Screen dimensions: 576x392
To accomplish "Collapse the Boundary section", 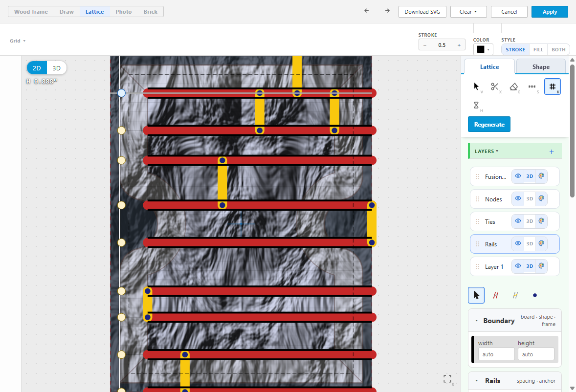I will coord(476,321).
